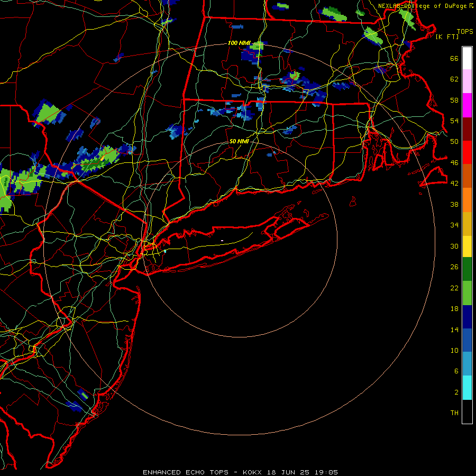The width and height of the screenshot is (476, 476).
Task: Click the '14' legend value
Action: click(x=454, y=329)
